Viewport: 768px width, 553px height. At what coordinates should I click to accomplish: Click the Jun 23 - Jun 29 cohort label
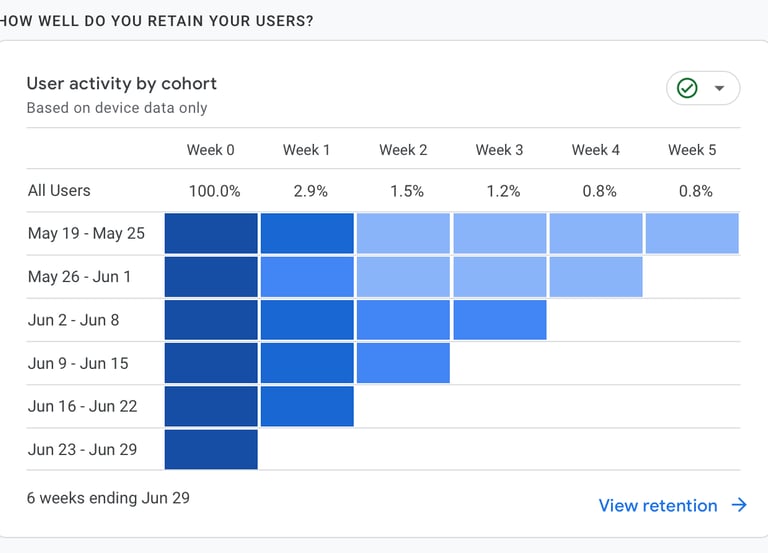click(82, 449)
